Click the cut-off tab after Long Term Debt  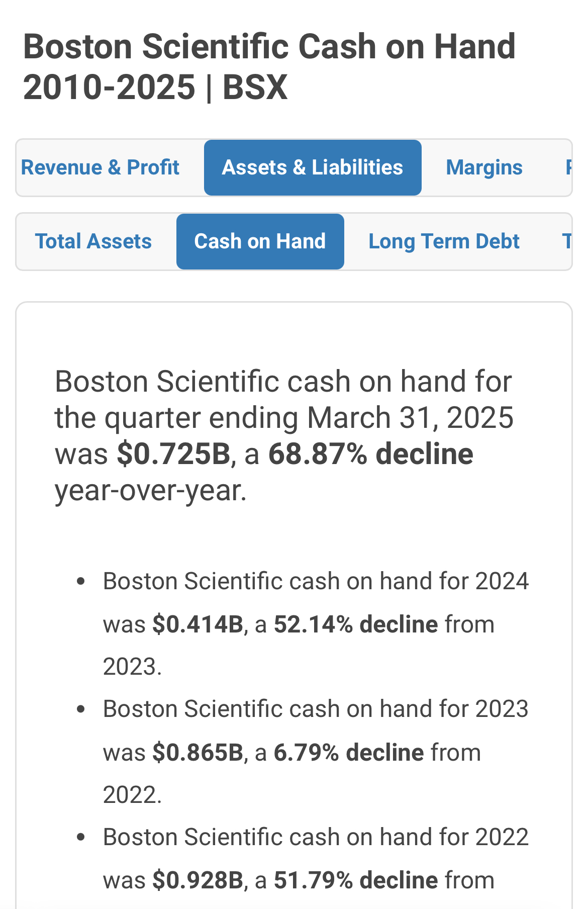[x=566, y=241]
